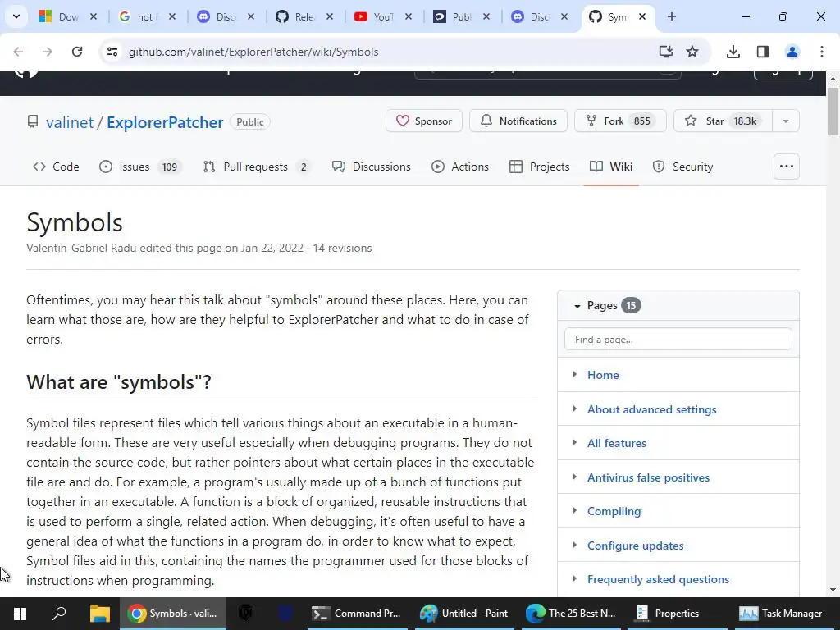The width and height of the screenshot is (840, 630).
Task: Expand the Home page outline
Action: click(575, 374)
